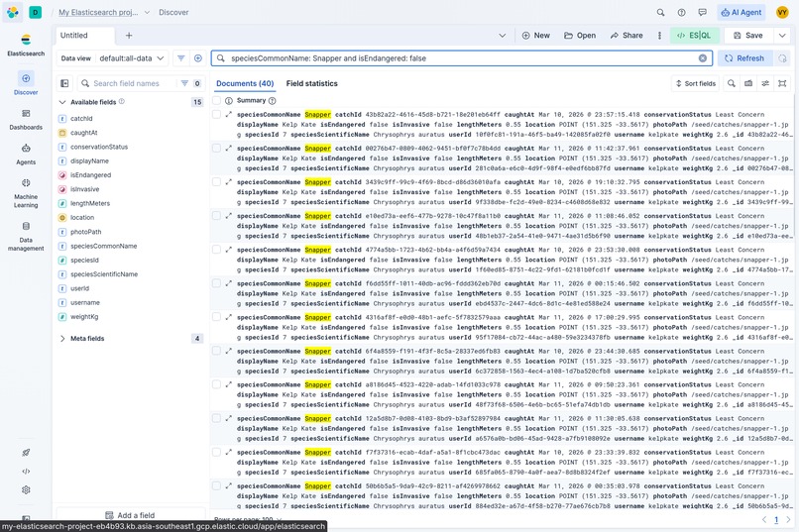Open the AI Agent button
The image size is (799, 532).
742,12
